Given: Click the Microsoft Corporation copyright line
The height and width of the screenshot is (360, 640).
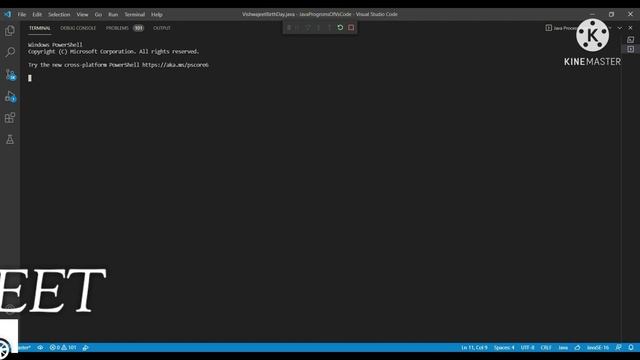Looking at the screenshot, I should click(113, 51).
